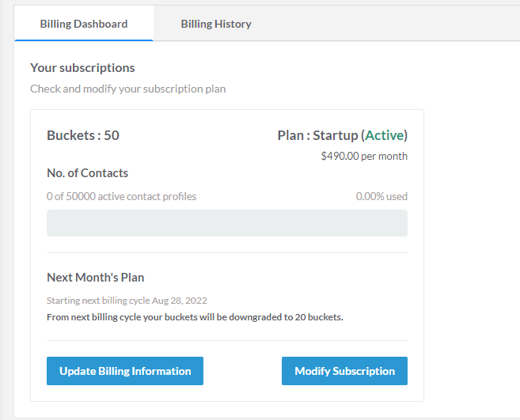Click the No. of Contacts heading
The height and width of the screenshot is (420, 520).
click(88, 173)
